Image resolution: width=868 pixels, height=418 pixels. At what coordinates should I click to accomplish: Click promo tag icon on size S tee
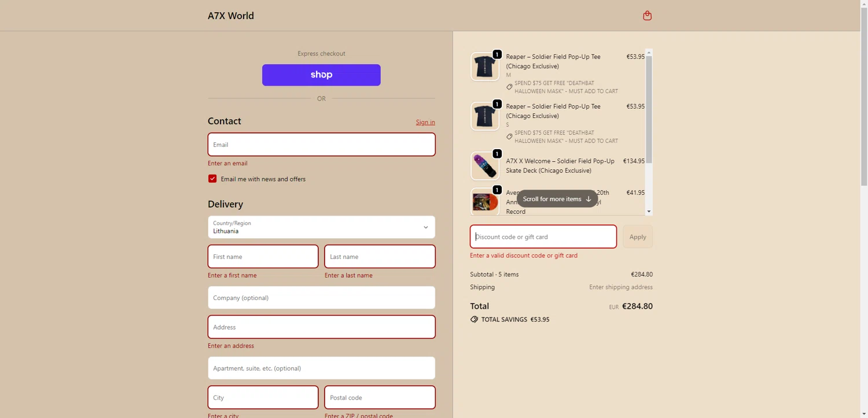tap(509, 137)
